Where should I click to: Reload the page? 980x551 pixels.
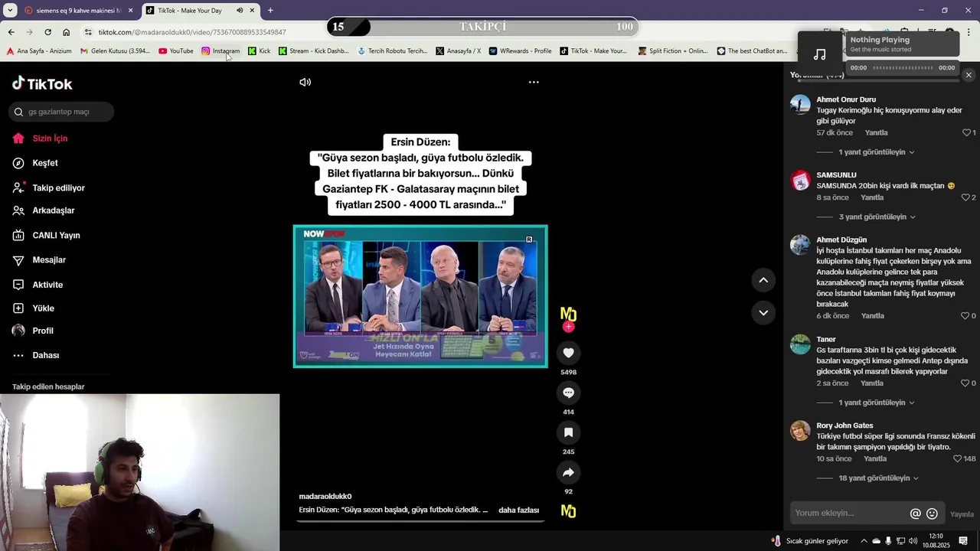[x=47, y=32]
